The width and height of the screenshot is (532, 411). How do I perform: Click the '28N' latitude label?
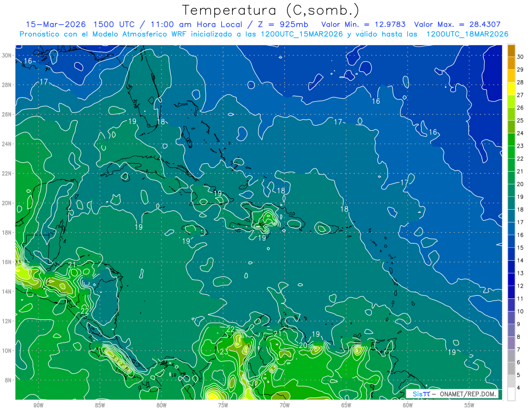(7, 85)
